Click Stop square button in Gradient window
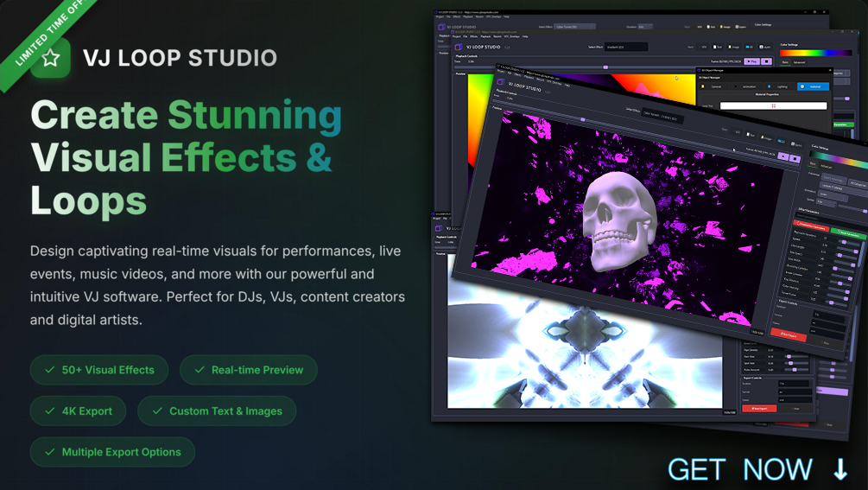868x490 pixels. point(767,61)
